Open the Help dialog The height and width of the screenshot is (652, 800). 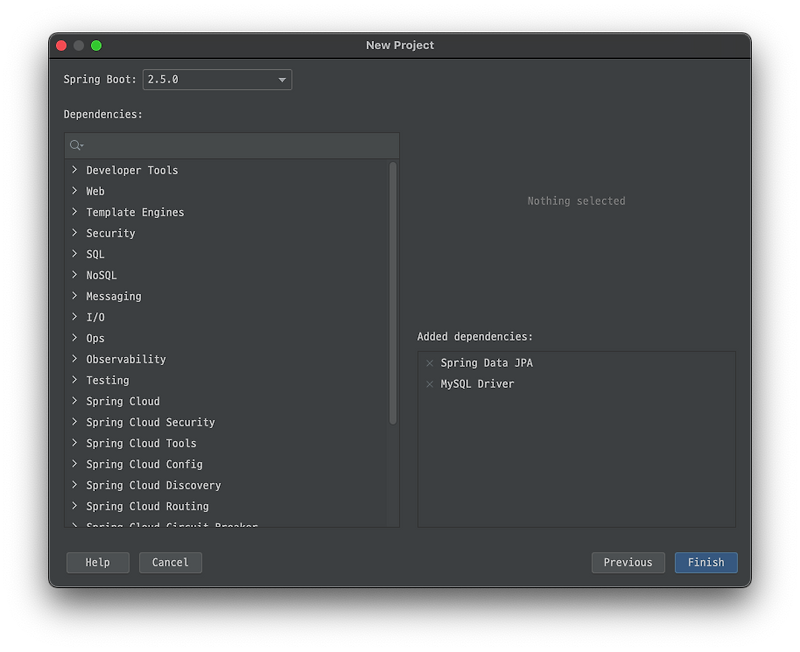point(97,562)
